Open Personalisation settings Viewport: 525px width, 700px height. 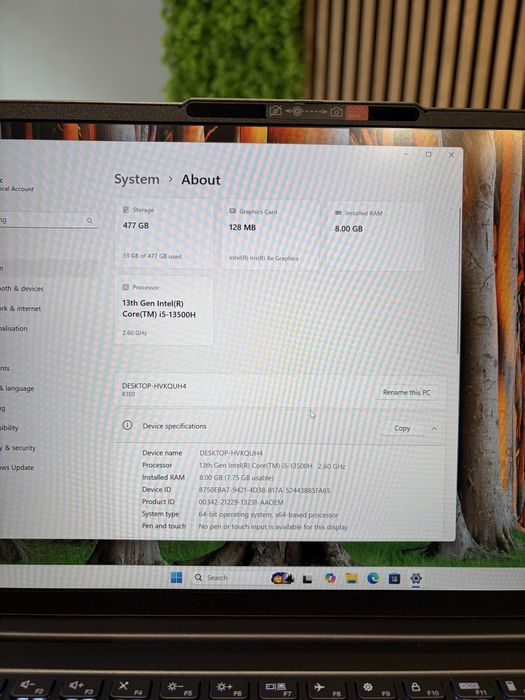14,328
